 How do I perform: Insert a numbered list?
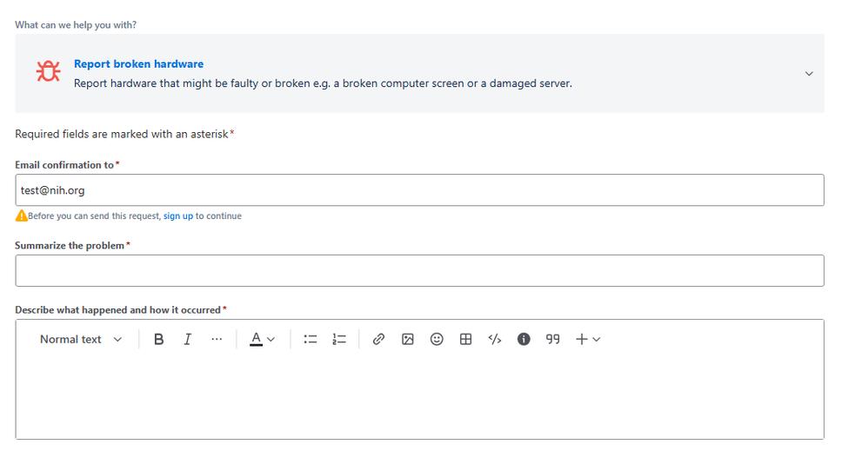pos(339,339)
